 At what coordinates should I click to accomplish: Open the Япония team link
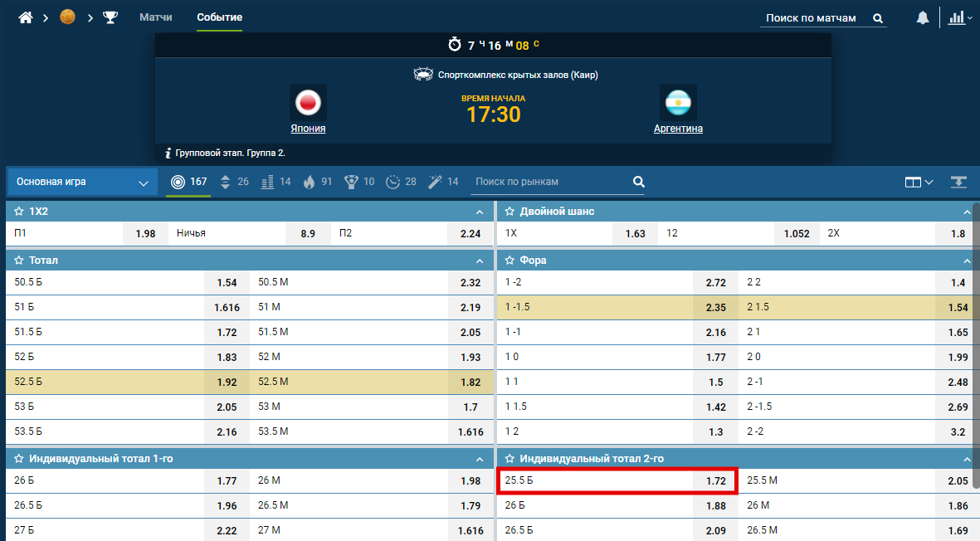(308, 129)
